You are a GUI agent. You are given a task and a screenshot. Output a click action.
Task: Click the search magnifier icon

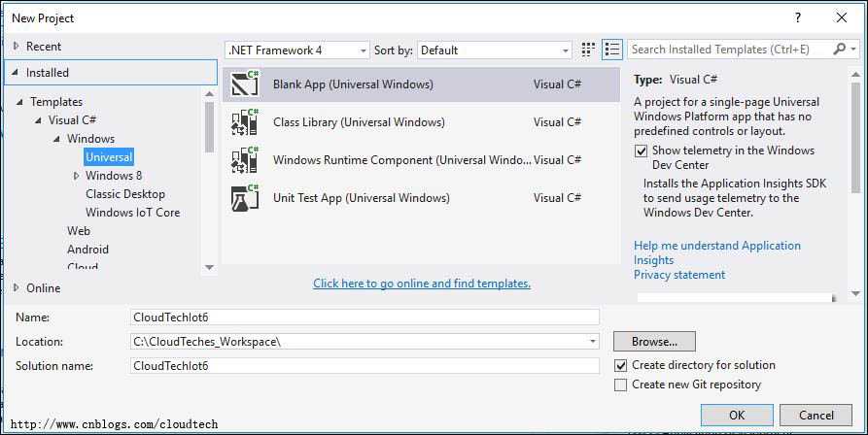coord(838,50)
